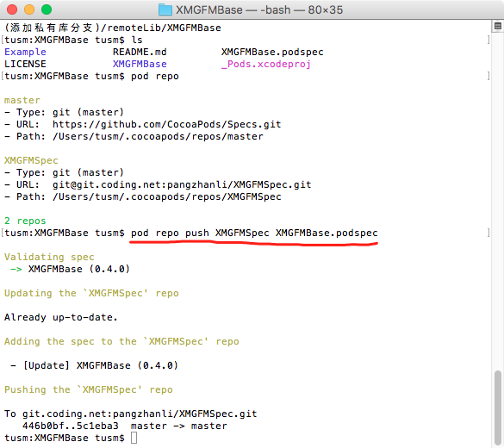This screenshot has width=504, height=448.
Task: Click the blinking cursor at last prompt
Action: coord(134,438)
